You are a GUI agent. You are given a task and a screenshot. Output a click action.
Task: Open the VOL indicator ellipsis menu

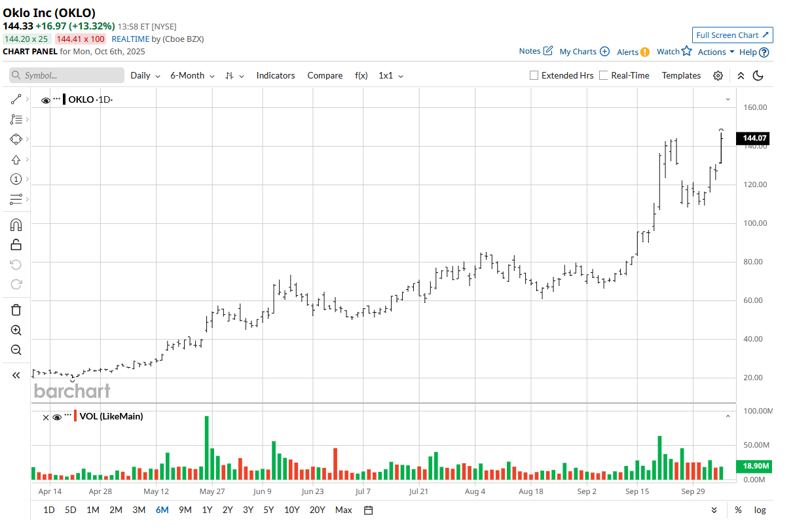(68, 415)
